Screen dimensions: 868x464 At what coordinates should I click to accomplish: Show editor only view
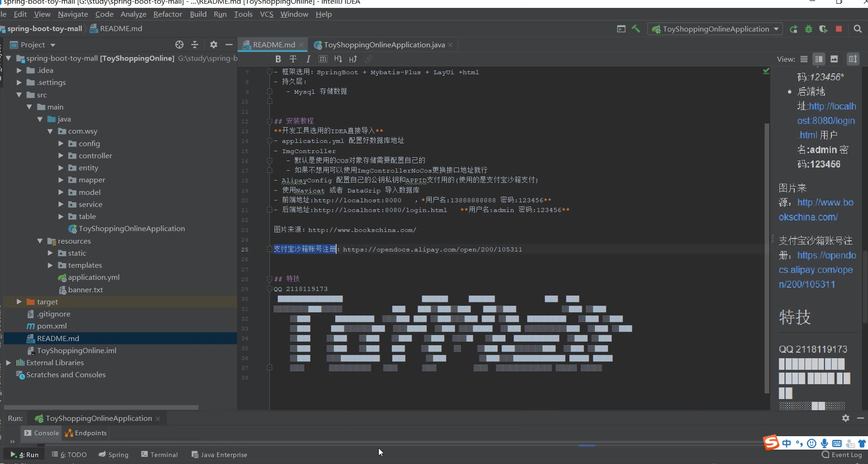point(804,59)
